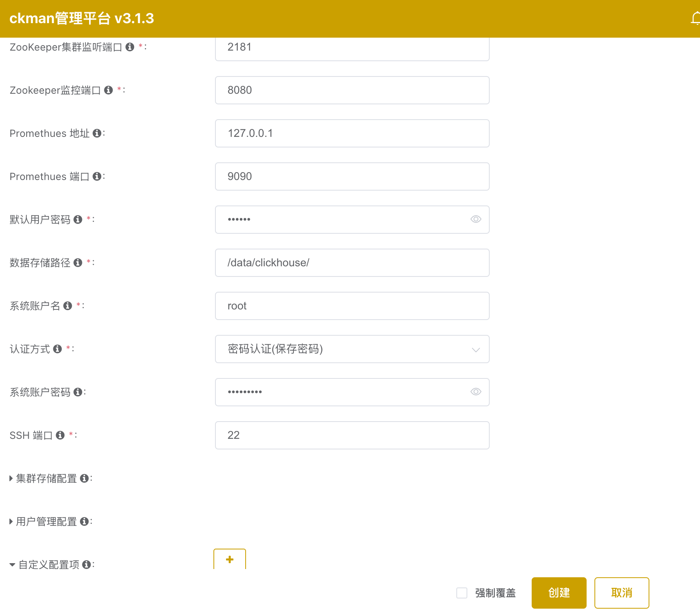
Task: Click the plus icon to add custom config
Action: [230, 559]
